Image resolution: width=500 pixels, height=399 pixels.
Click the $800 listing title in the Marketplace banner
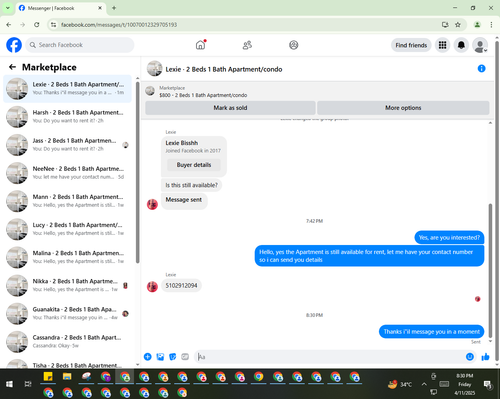coord(203,95)
